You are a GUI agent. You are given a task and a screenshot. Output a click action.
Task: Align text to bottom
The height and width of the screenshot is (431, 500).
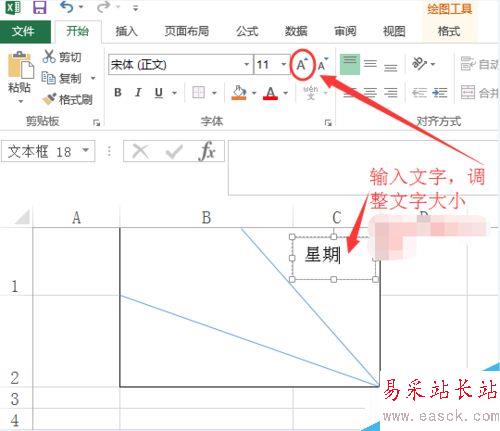click(x=390, y=67)
